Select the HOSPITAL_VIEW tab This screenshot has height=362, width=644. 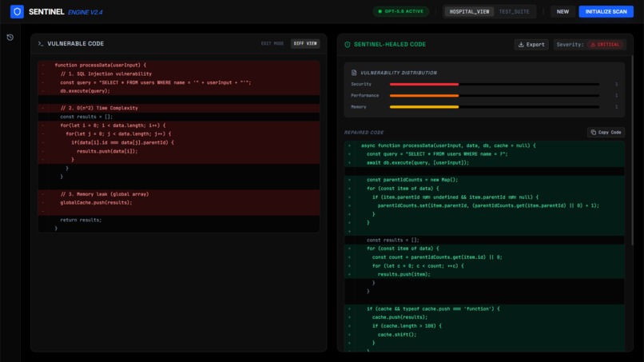(x=469, y=11)
